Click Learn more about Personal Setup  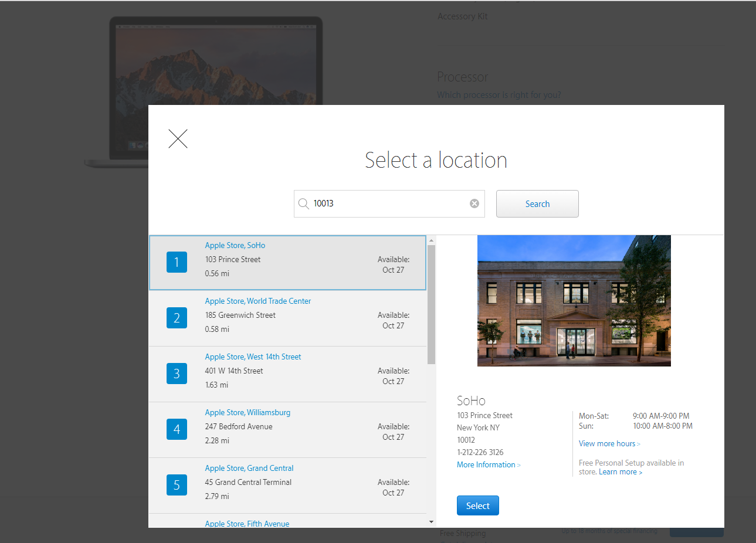pos(621,471)
